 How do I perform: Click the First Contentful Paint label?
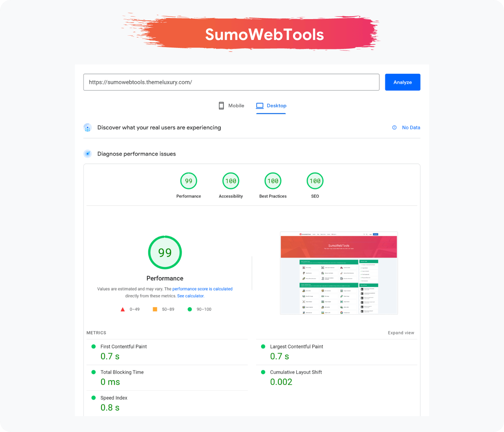[123, 347]
